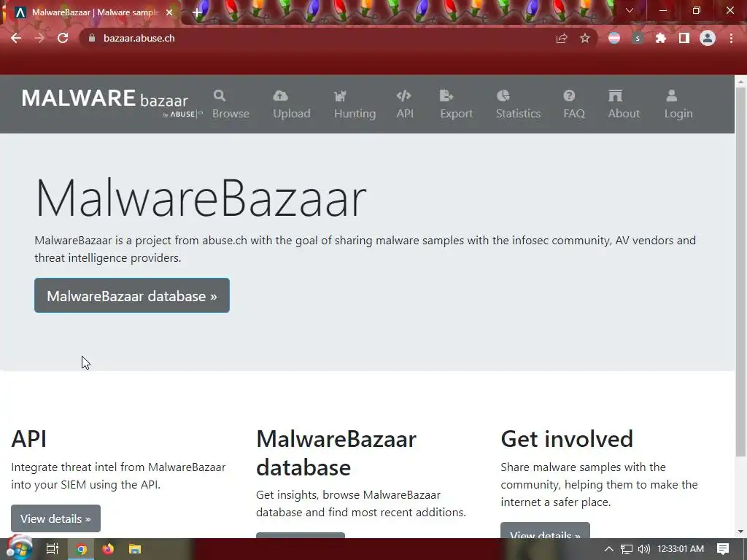View site info via padlock icon

pos(92,38)
